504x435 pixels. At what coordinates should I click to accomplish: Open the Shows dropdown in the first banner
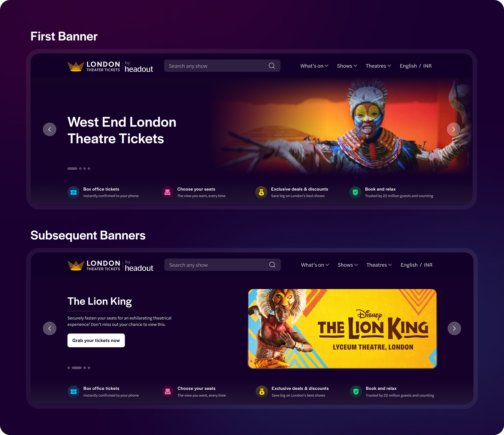pos(347,66)
